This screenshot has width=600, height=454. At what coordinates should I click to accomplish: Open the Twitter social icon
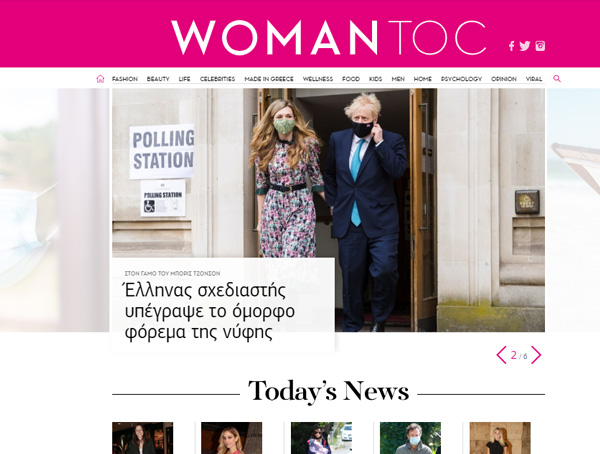click(525, 46)
